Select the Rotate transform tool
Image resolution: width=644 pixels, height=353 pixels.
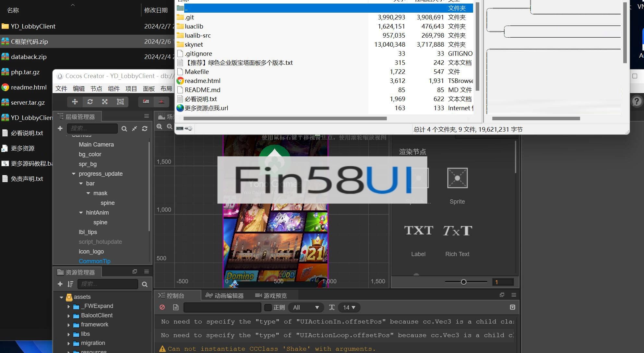[90, 102]
